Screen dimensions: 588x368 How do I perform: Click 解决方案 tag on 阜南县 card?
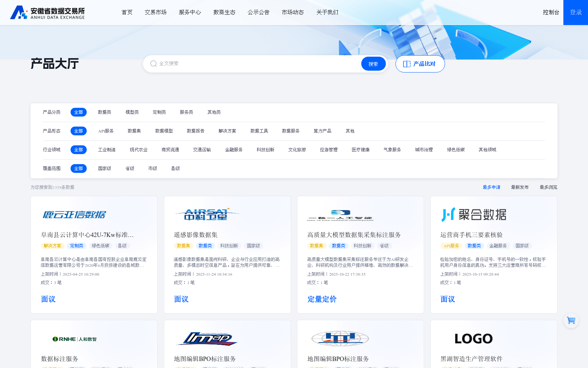[x=53, y=246]
